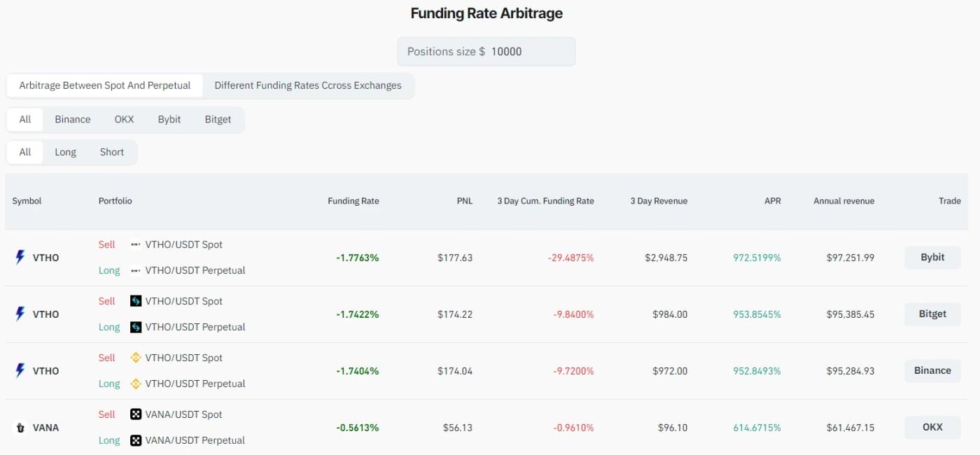Enable the Short position filter
Viewport: 980px width, 455px height.
(111, 151)
